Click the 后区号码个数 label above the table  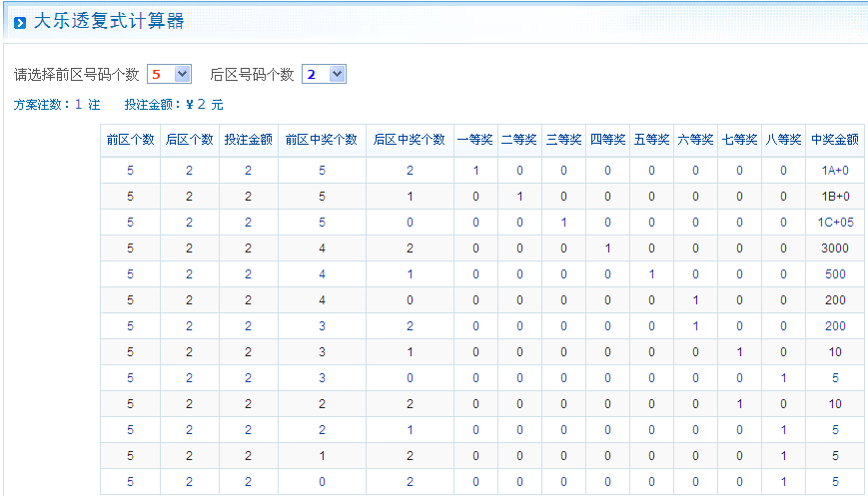coord(252,75)
